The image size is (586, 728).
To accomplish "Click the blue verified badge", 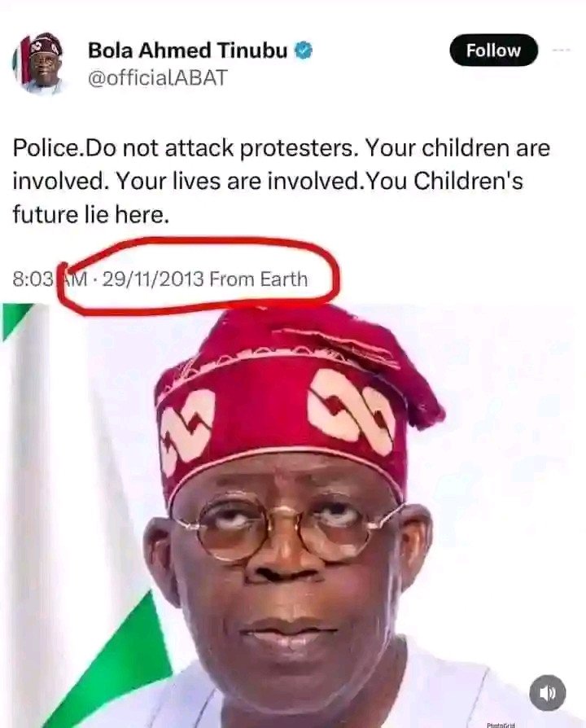I will [x=304, y=50].
